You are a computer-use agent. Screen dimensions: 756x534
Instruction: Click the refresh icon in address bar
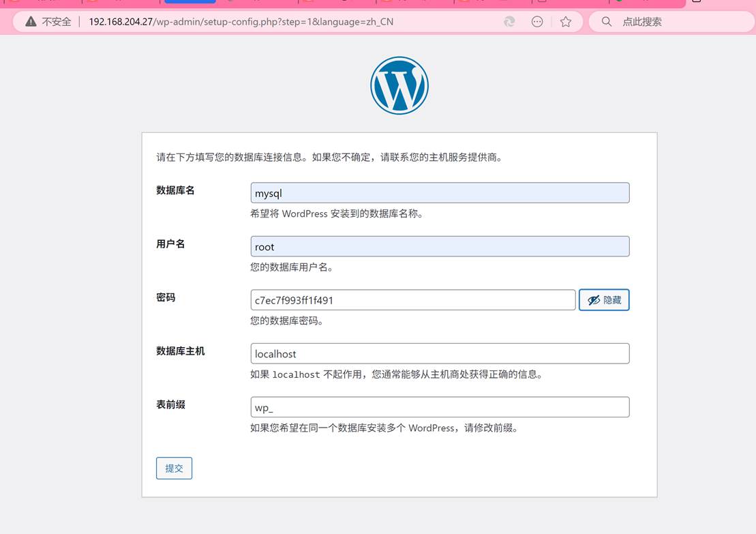click(x=509, y=21)
